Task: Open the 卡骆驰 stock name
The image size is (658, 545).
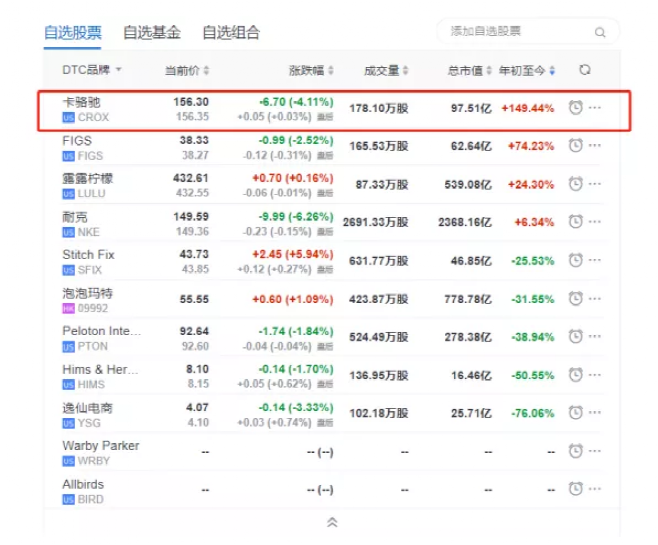Action: pyautogui.click(x=81, y=102)
